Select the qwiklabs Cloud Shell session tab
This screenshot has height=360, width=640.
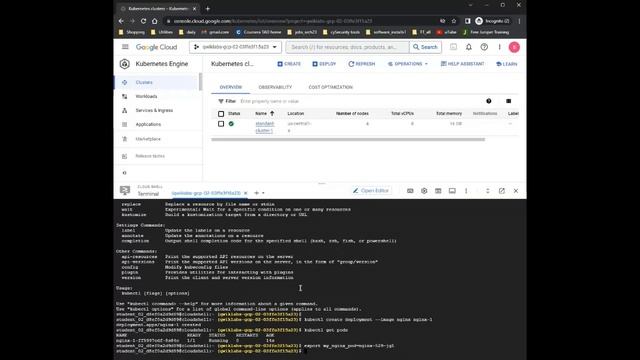point(206,193)
